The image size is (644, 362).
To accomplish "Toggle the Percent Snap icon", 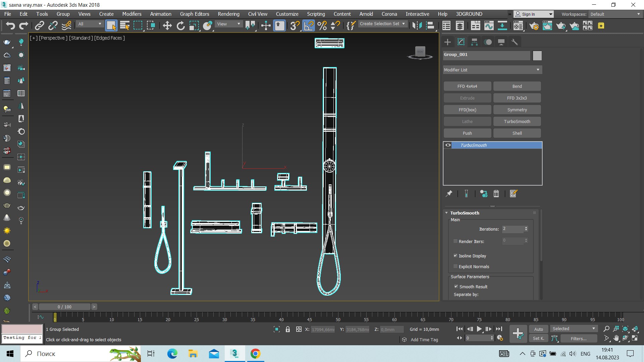I will click(x=322, y=25).
